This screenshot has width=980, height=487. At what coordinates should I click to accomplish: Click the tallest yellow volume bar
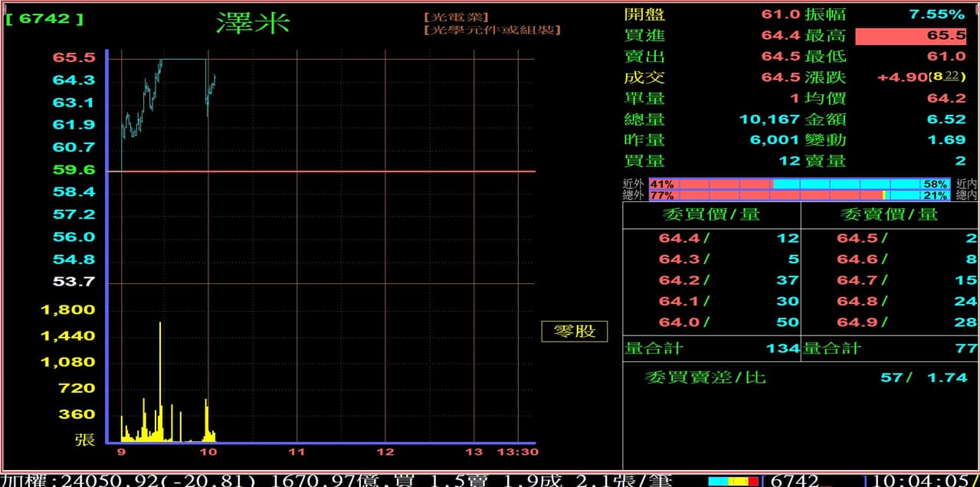coord(160,381)
